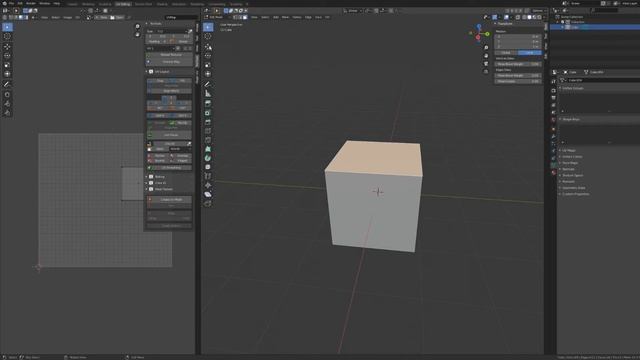This screenshot has height=360, width=640.
Task: Click the Create UV Mesh button
Action: click(169, 200)
